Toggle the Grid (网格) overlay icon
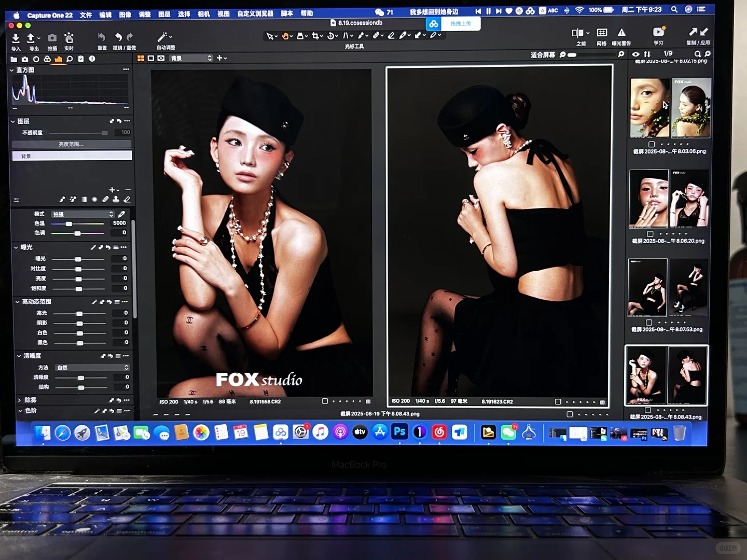Image resolution: width=747 pixels, height=560 pixels. click(x=602, y=33)
